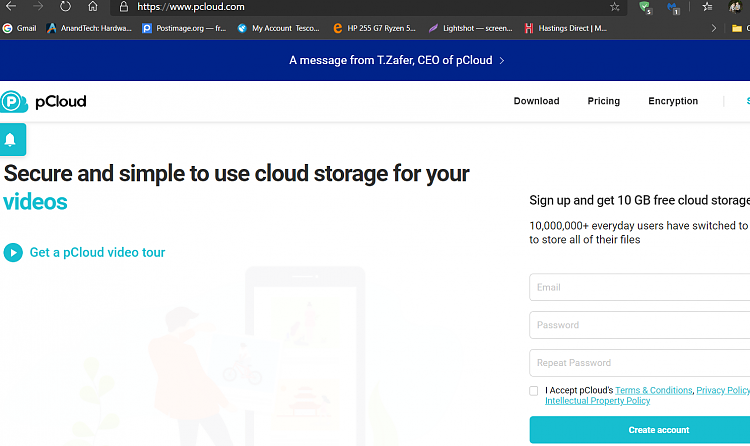Viewport: 750px width, 446px height.
Task: Open the Download menu item
Action: click(x=536, y=101)
